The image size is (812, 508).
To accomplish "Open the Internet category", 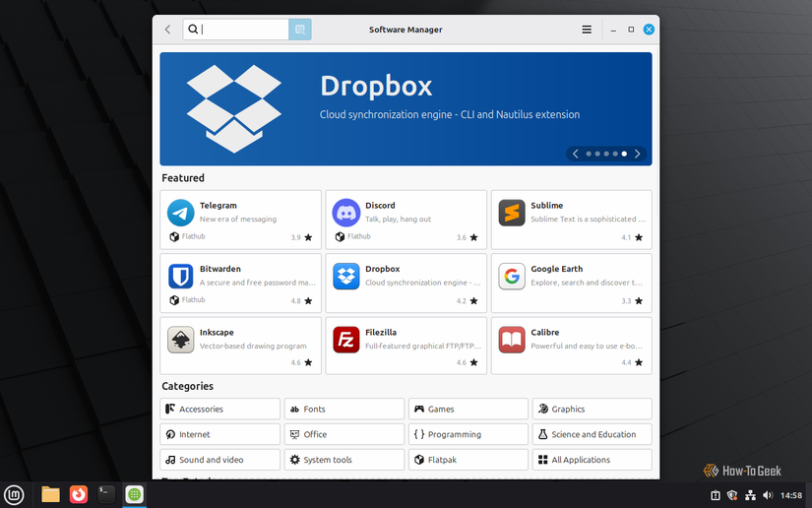I will (x=220, y=434).
